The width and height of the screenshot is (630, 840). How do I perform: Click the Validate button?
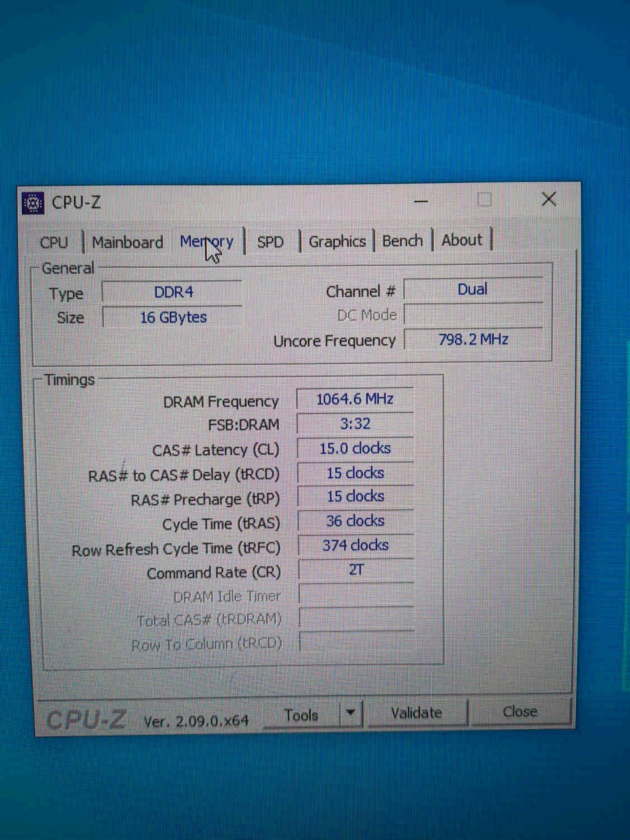click(x=417, y=713)
